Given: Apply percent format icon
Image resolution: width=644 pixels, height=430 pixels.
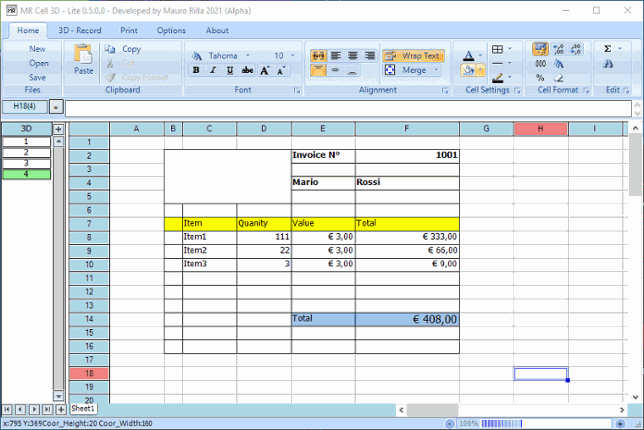Looking at the screenshot, I should [x=540, y=77].
